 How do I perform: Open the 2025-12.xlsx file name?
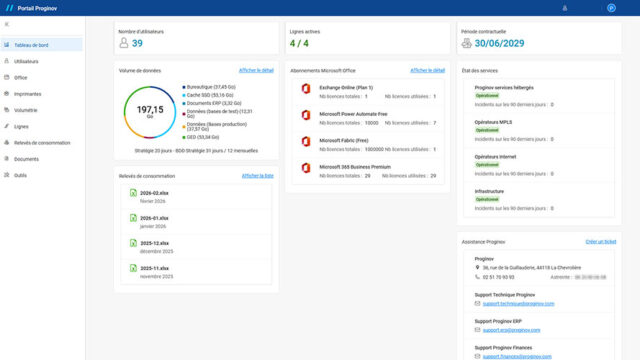154,243
